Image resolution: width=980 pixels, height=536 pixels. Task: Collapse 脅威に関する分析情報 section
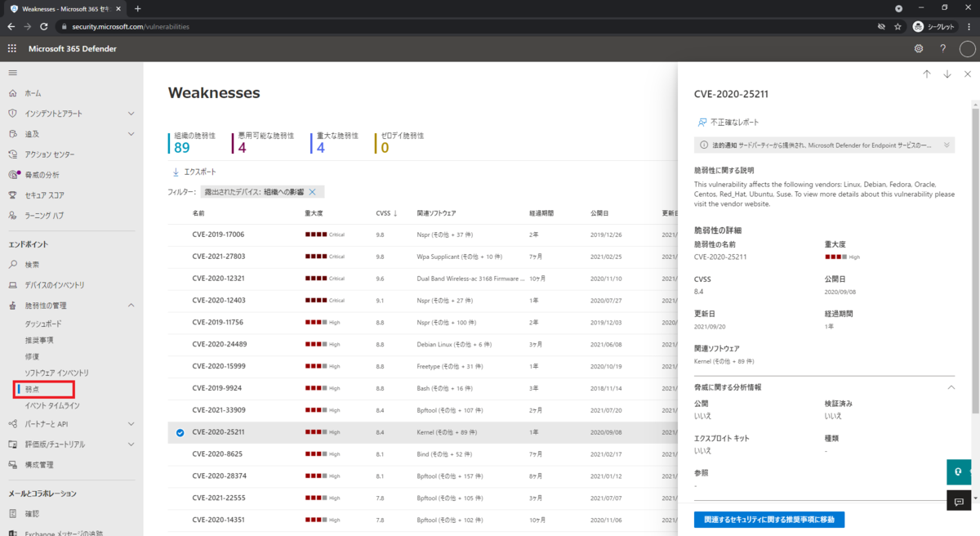[951, 386]
